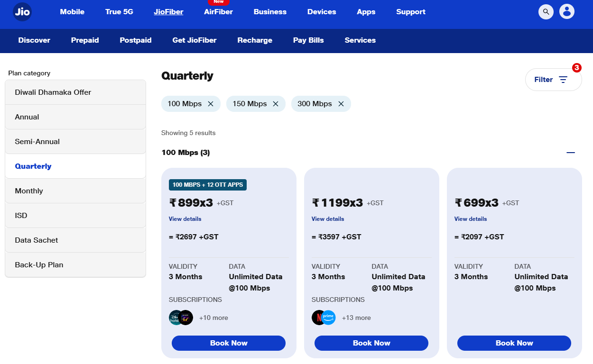Click the '100 MBPS + 12 OTT APPS' badge

click(x=208, y=185)
